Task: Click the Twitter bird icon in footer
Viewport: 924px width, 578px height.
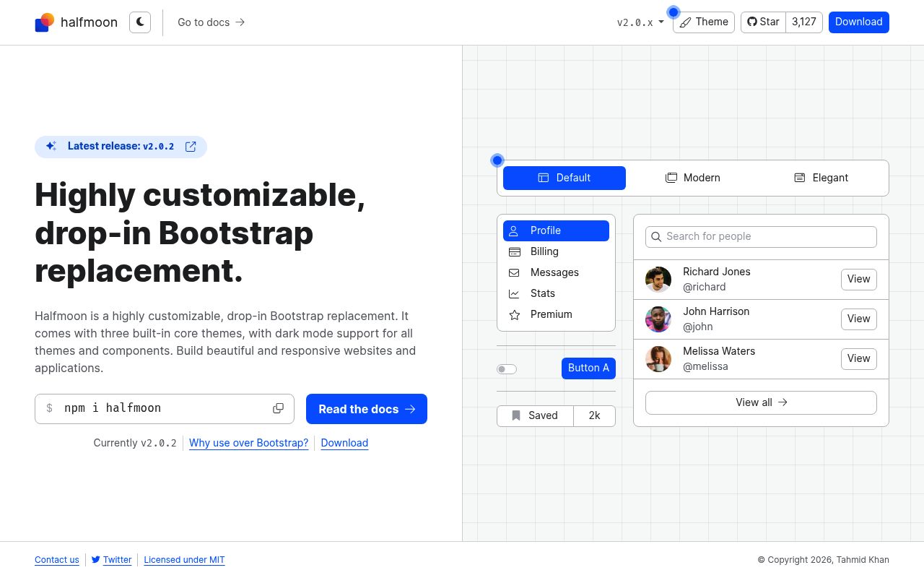Action: point(95,560)
